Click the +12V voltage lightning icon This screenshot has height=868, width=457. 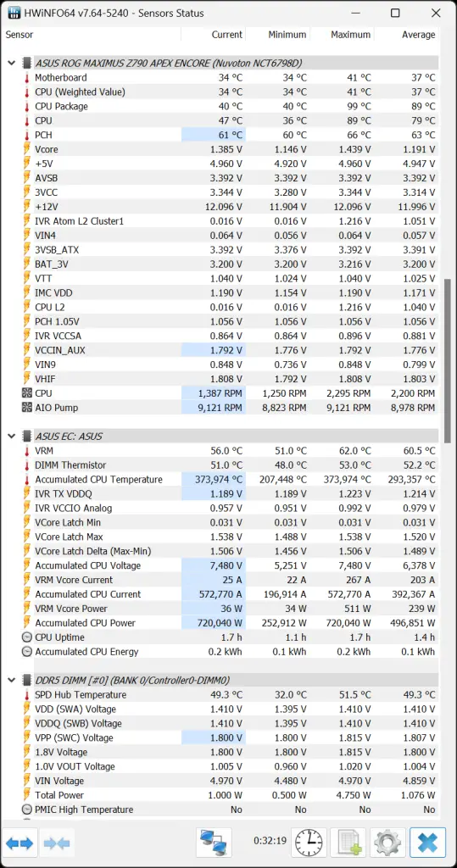(x=26, y=207)
